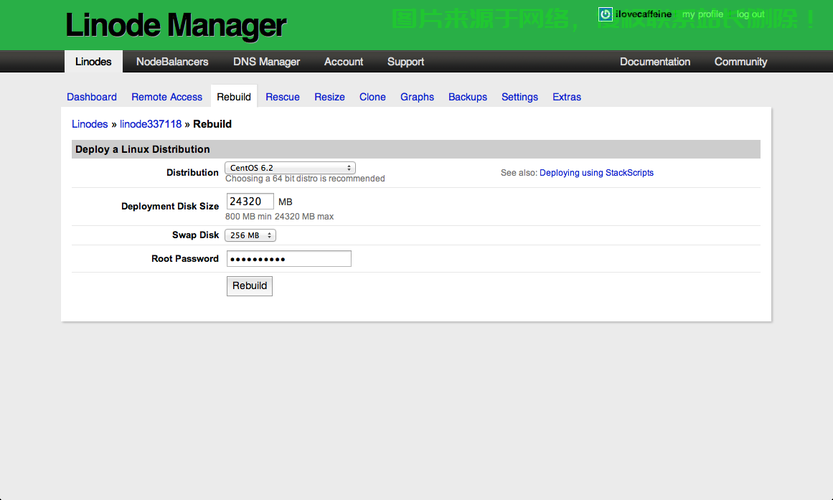Visit the Documentation link in the nav bar
Viewport: 833px width, 500px height.
click(x=655, y=62)
